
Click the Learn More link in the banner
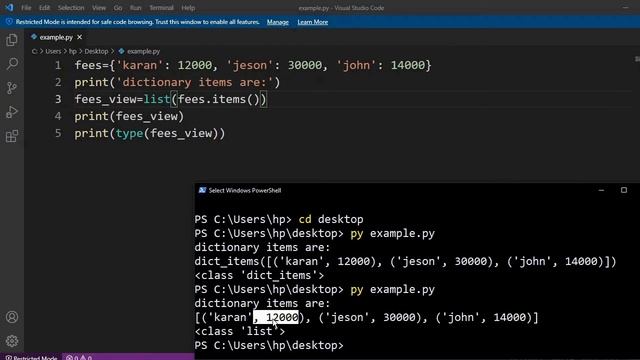(x=313, y=22)
